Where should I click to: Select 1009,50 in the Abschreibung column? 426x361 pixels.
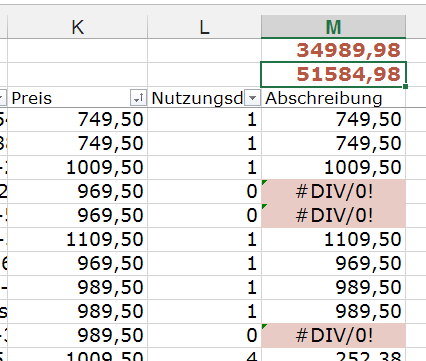333,167
